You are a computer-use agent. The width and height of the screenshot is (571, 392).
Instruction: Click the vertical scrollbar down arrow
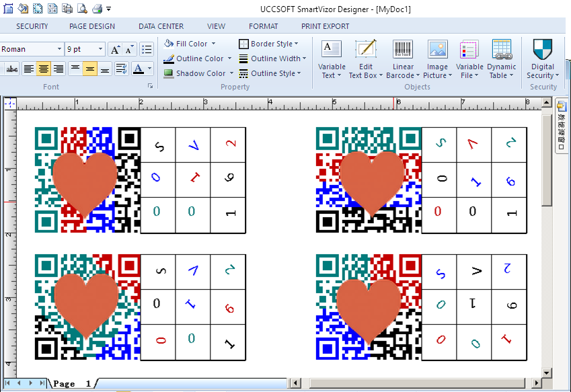(547, 373)
